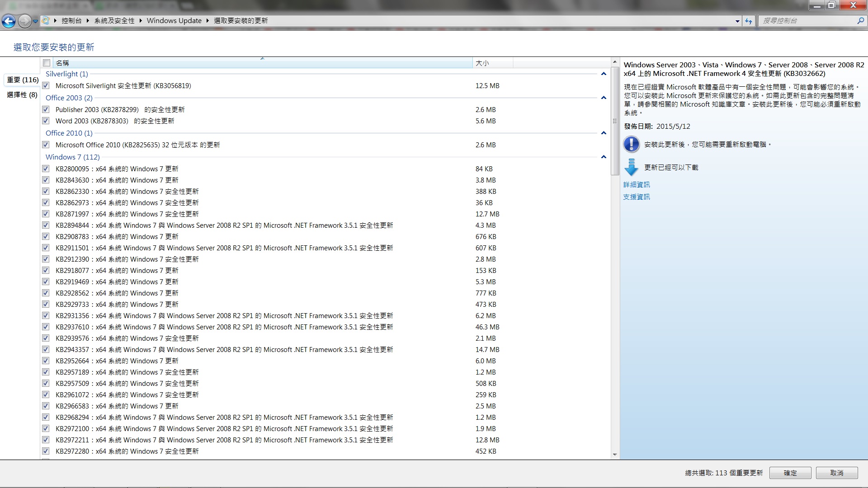Switch to 重要 (116) tab

pyautogui.click(x=23, y=80)
